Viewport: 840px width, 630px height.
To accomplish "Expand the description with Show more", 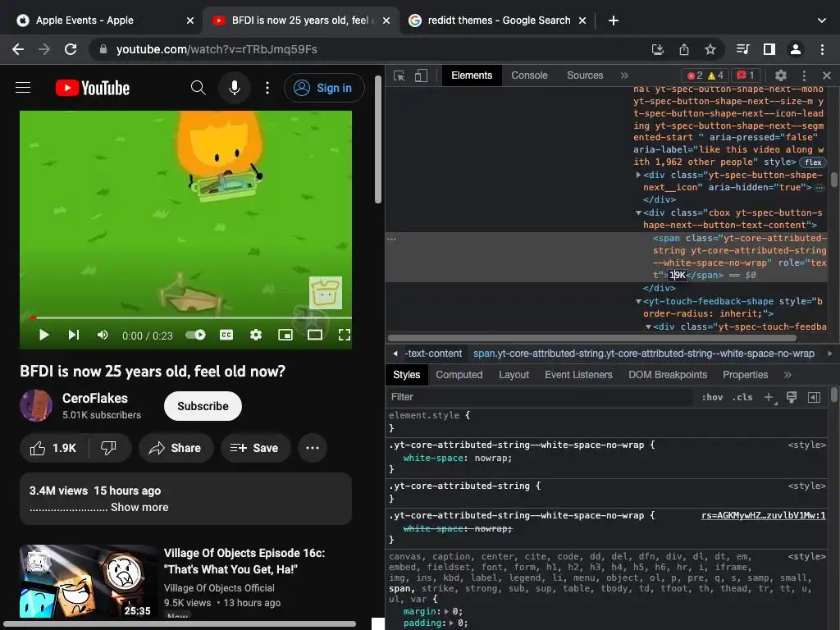I will click(x=139, y=507).
